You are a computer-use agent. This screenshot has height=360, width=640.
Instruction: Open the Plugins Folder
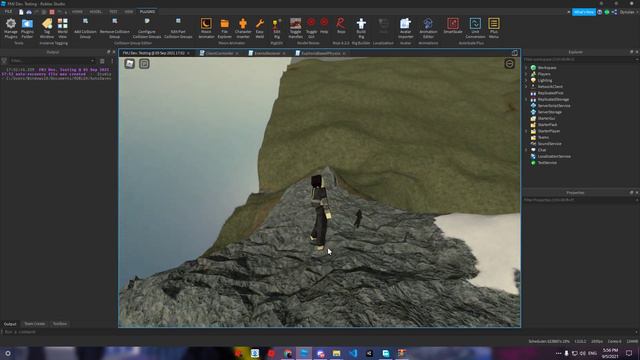point(27,28)
